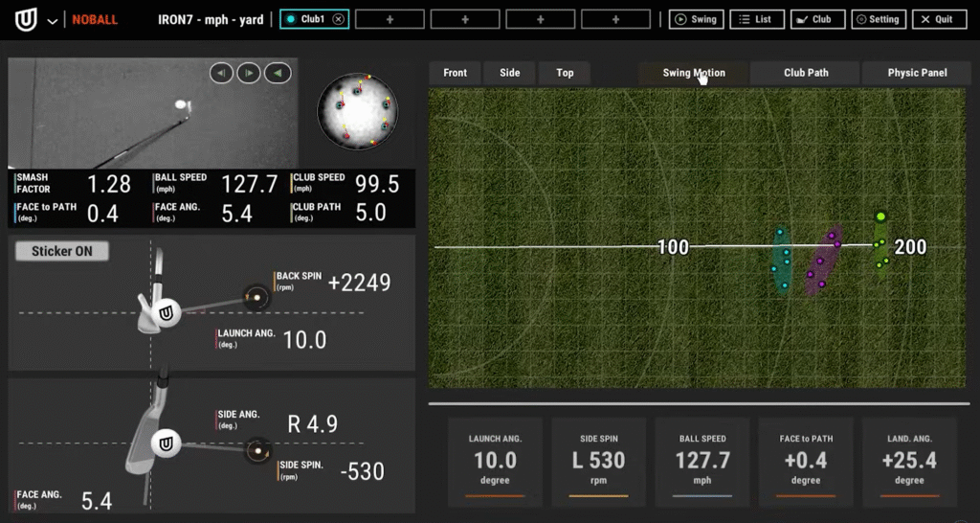Click the Swing play button
This screenshot has width=980, height=523.
point(695,19)
